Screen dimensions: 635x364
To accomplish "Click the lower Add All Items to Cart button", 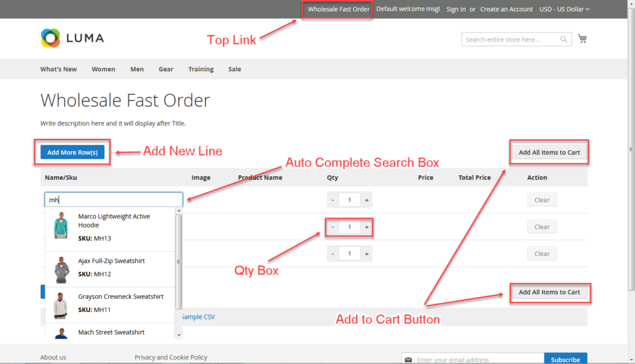I will pos(549,292).
